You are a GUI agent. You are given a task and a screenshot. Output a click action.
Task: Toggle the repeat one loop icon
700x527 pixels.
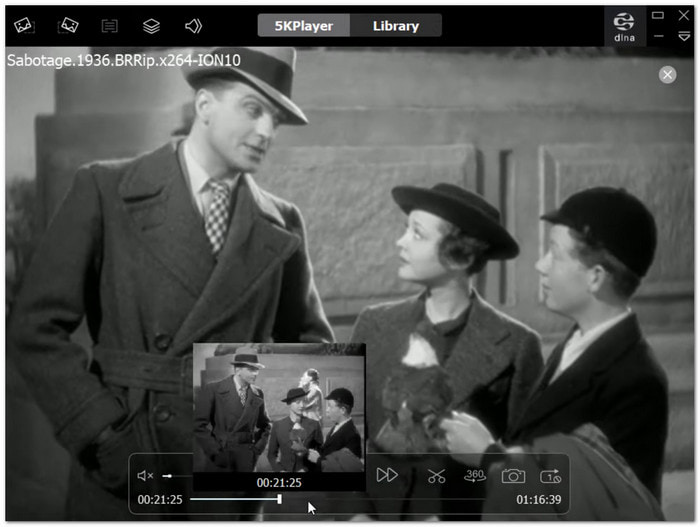[x=551, y=476]
